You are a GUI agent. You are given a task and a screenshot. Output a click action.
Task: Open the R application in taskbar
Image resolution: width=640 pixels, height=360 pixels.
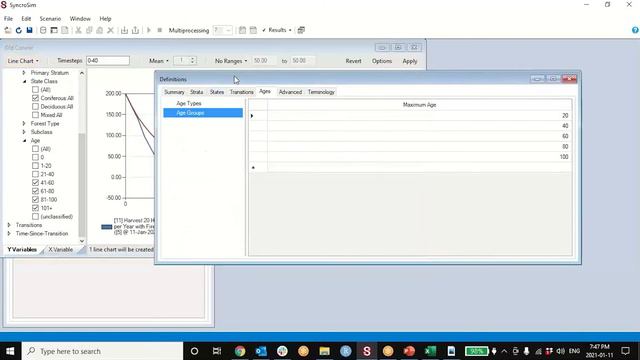(x=346, y=351)
